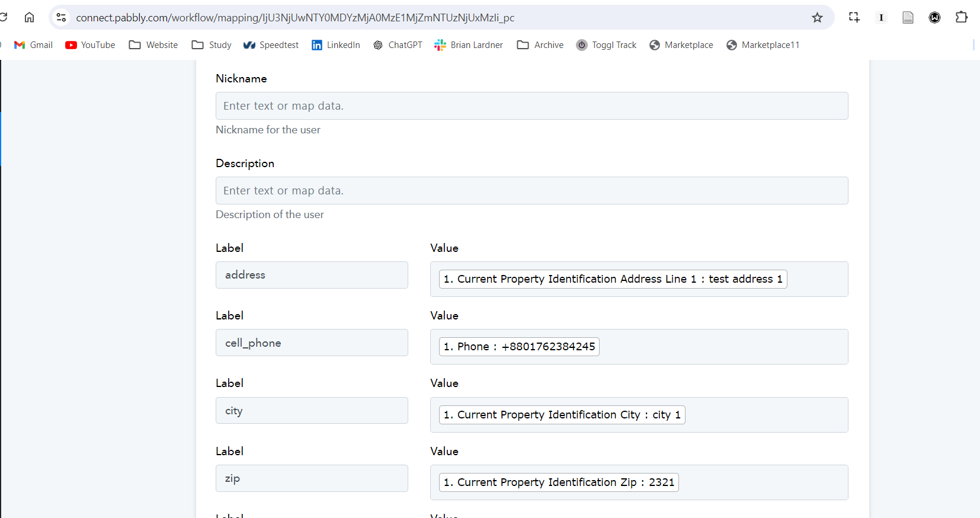Open the Brian Lardner Slack bookmark
Image resolution: width=980 pixels, height=518 pixels.
469,45
